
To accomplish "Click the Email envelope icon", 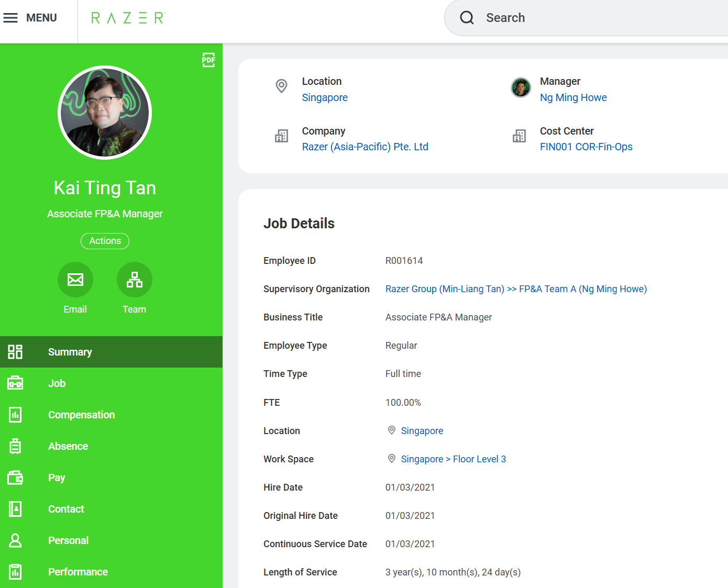I will point(75,280).
